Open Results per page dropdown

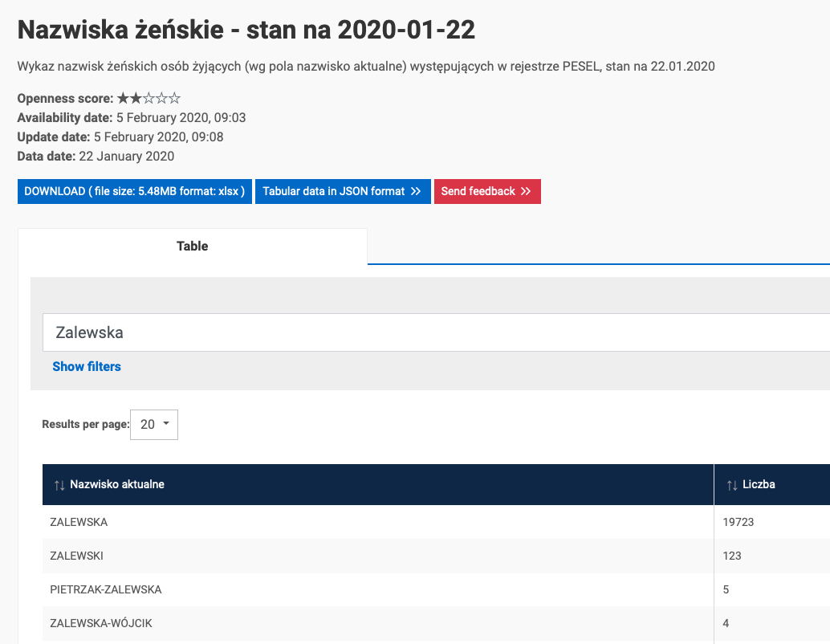[154, 425]
